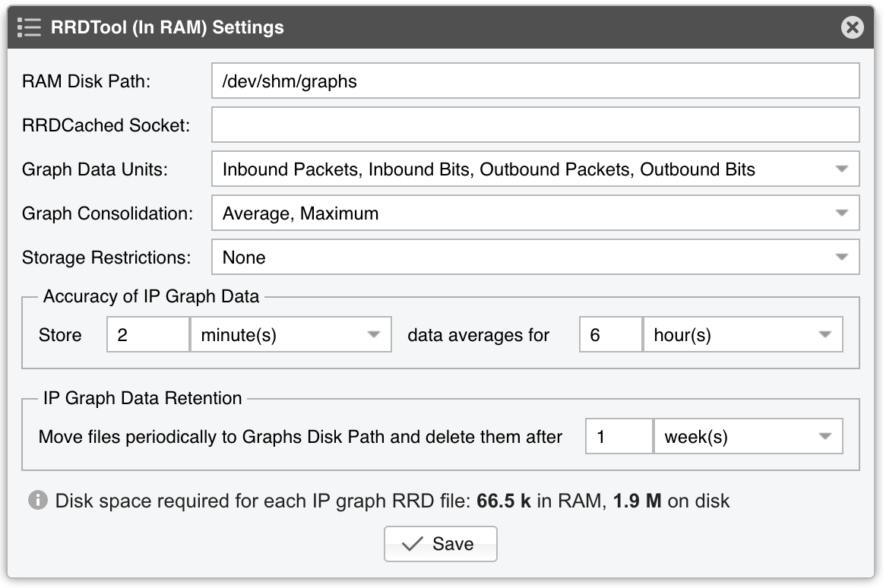This screenshot has height=588, width=883.
Task: Edit the Store interval value 2
Action: 148,334
